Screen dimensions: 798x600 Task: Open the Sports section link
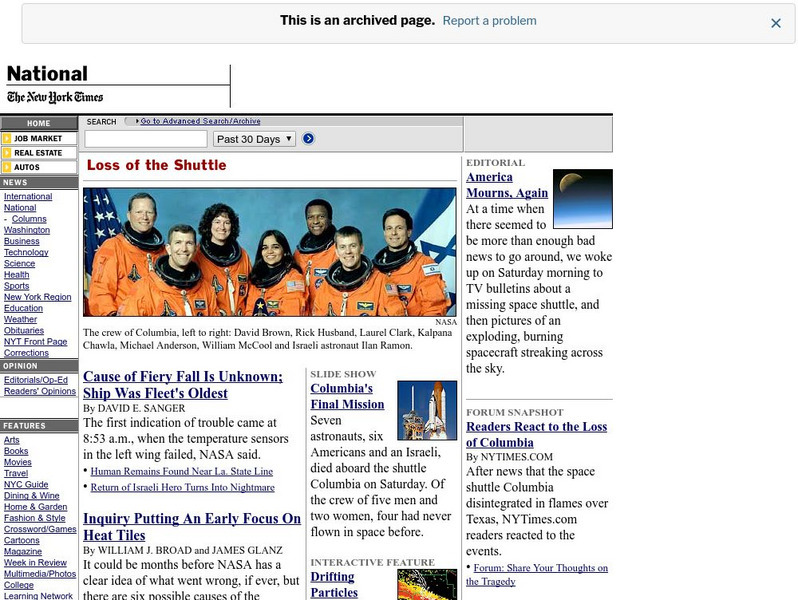tap(16, 286)
